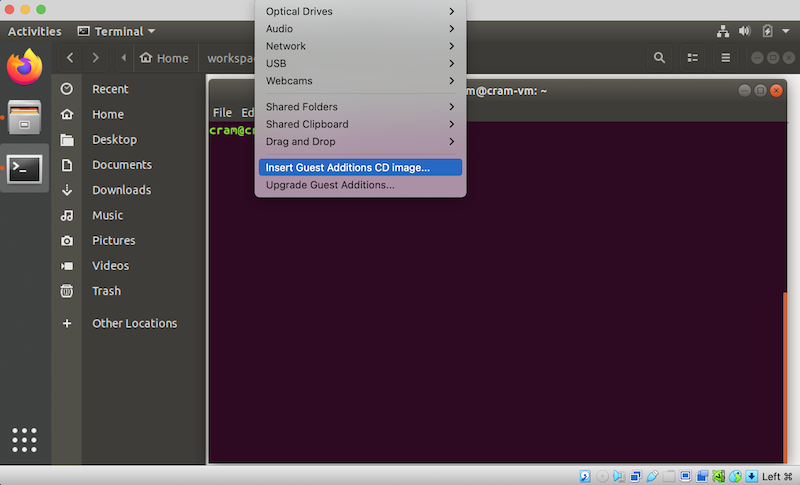The height and width of the screenshot is (485, 800).
Task: Click the Activities button
Action: (x=35, y=31)
